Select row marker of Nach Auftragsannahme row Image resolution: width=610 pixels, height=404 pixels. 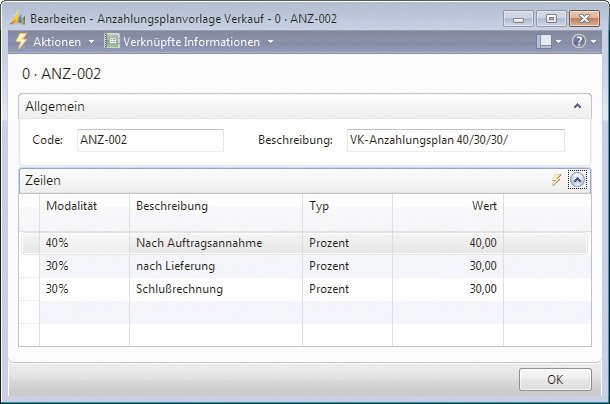coord(30,243)
